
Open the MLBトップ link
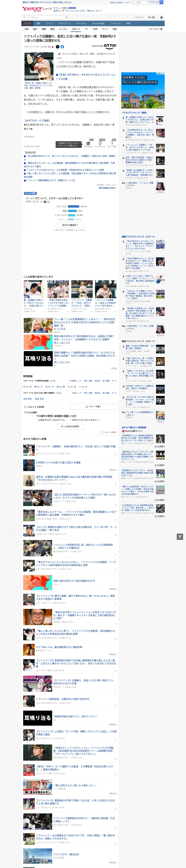[x=77, y=393]
